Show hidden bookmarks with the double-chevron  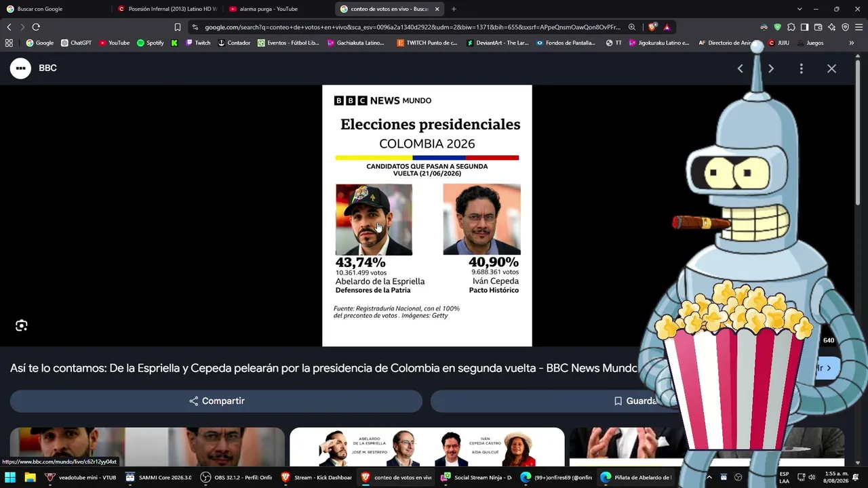851,43
